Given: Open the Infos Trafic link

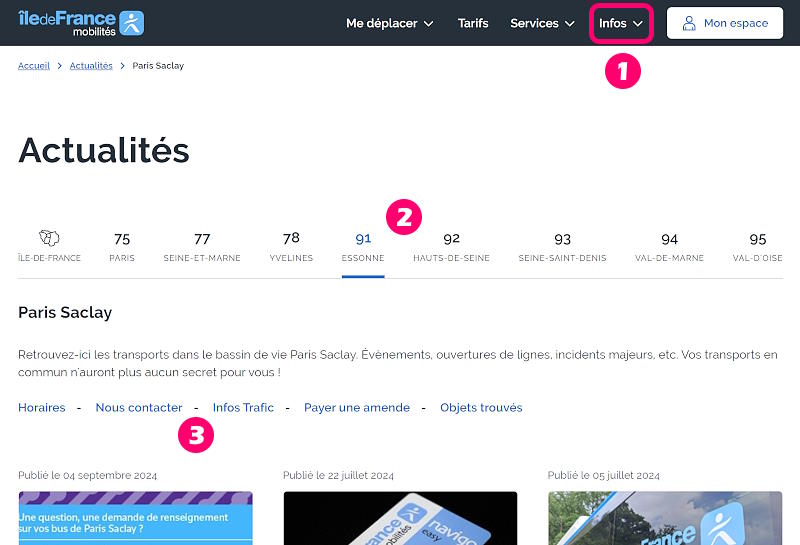Looking at the screenshot, I should click(243, 407).
